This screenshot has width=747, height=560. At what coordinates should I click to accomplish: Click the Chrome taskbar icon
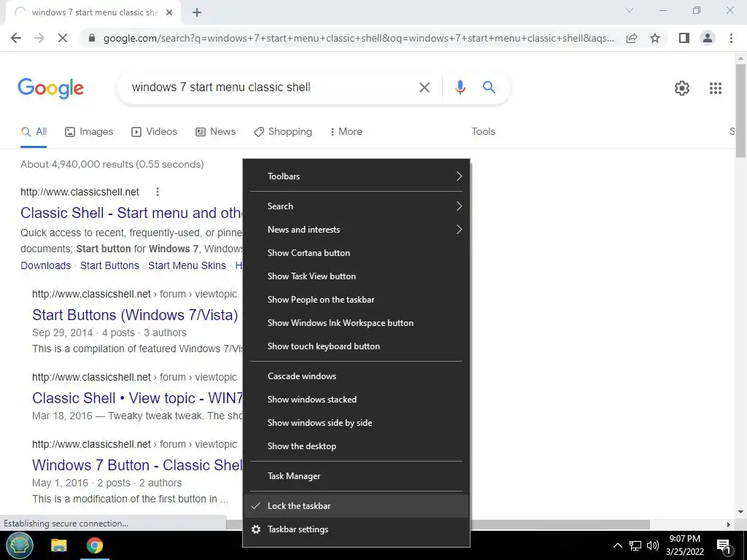[x=94, y=545]
